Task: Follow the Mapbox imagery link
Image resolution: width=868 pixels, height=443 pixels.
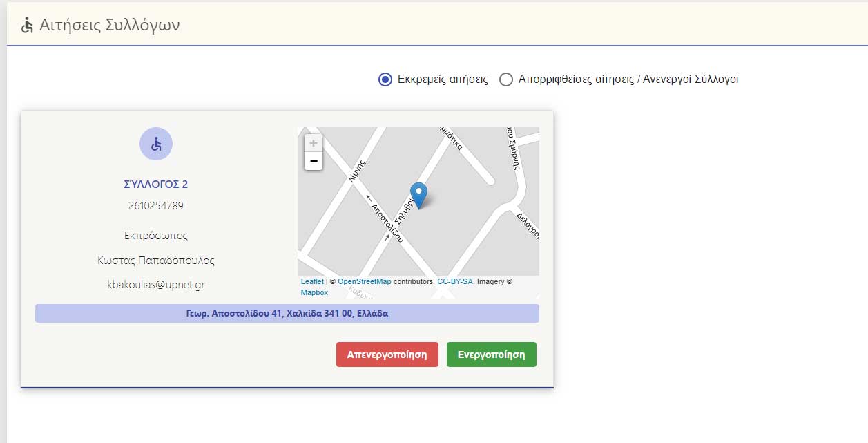Action: pos(314,292)
